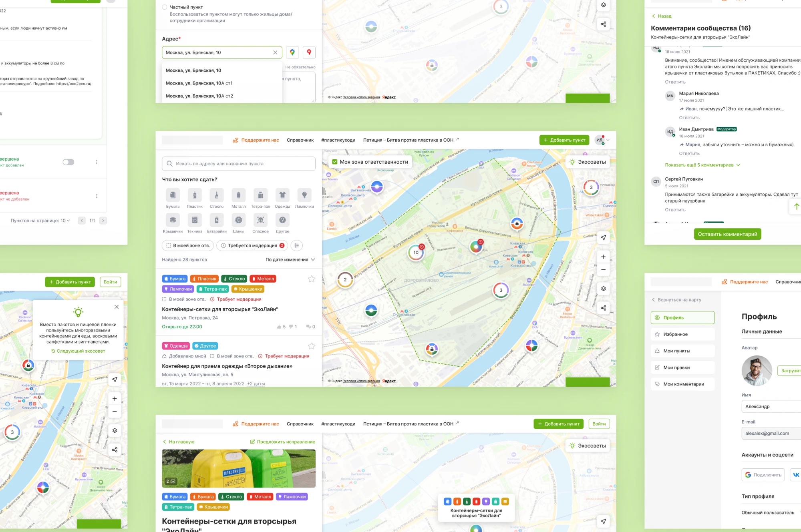Pick address via Google Maps pin icon
801x532 pixels.
(292, 52)
